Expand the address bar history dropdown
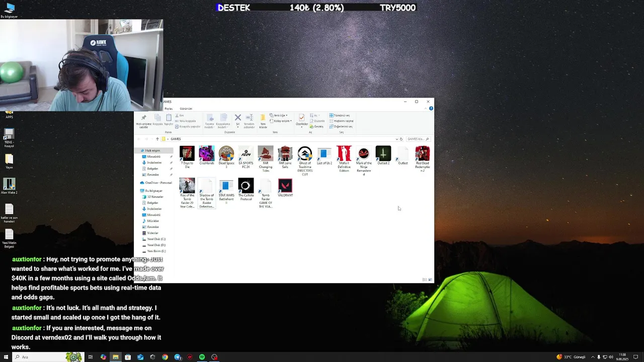 (x=396, y=139)
